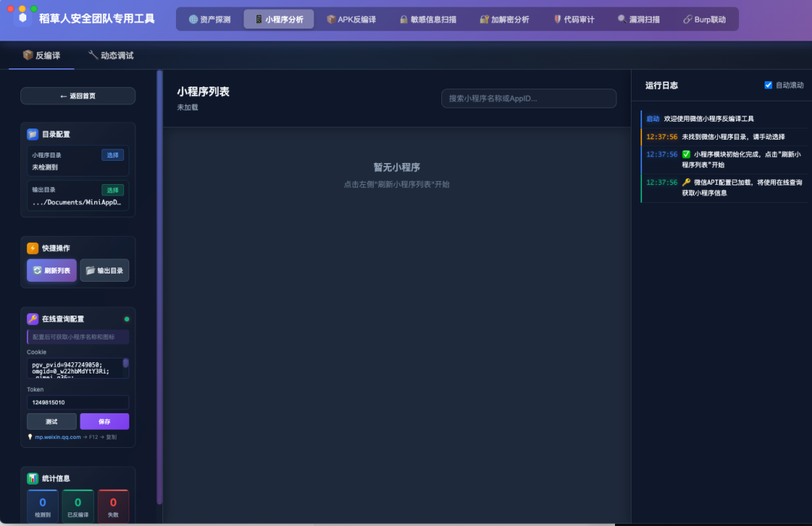Click the 已反编译 count card
The width and height of the screenshot is (812, 526).
[77, 506]
